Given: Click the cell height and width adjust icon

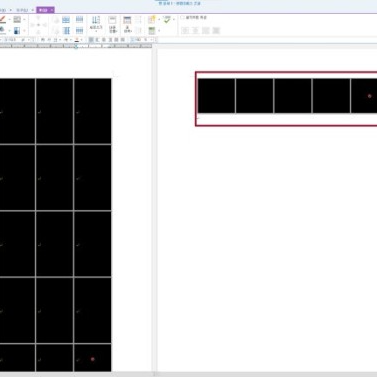Looking at the screenshot, I should tap(96, 24).
